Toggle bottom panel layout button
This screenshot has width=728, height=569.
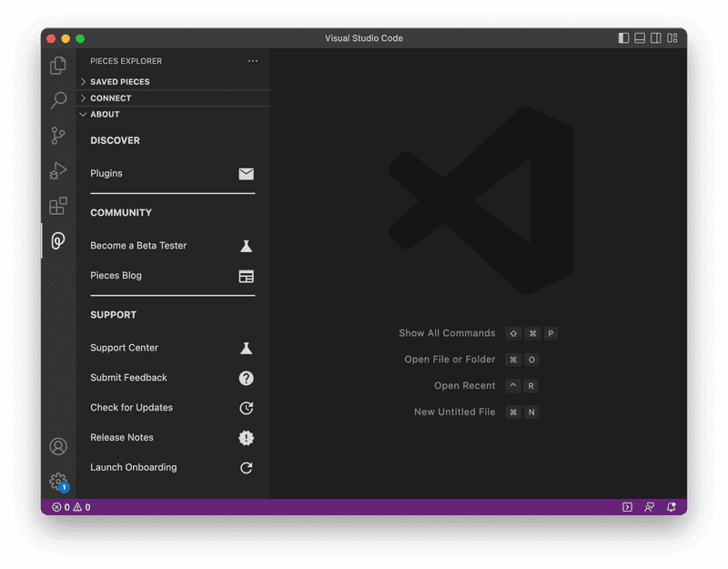tap(640, 38)
